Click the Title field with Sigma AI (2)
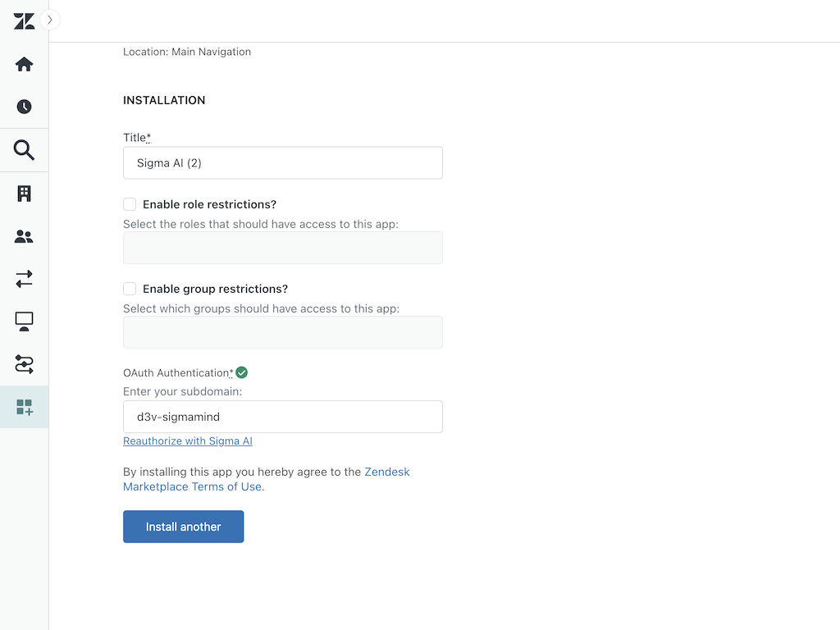Image resolution: width=840 pixels, height=630 pixels. [282, 163]
